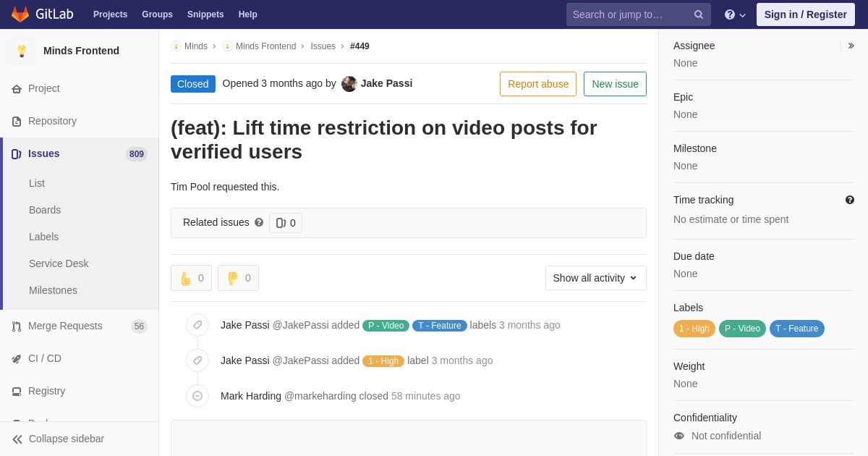The image size is (868, 456).
Task: Give a thumbs down reaction
Action: pyautogui.click(x=238, y=278)
